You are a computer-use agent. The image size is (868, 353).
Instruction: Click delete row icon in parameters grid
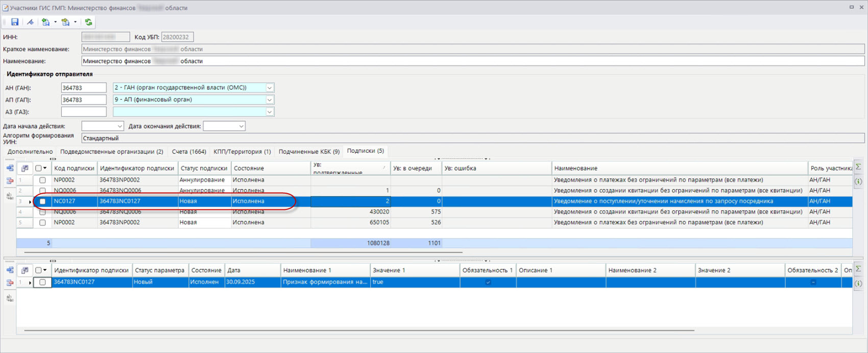pos(10,283)
